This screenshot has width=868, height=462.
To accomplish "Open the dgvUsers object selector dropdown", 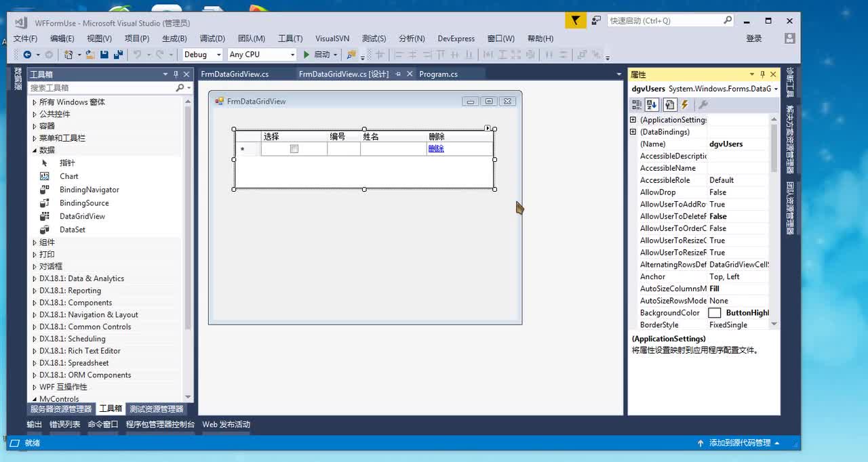I will [x=776, y=89].
